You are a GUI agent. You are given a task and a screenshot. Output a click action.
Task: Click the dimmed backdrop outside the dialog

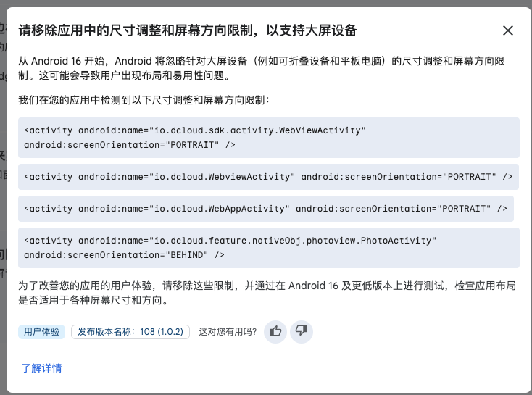tap(3, 217)
